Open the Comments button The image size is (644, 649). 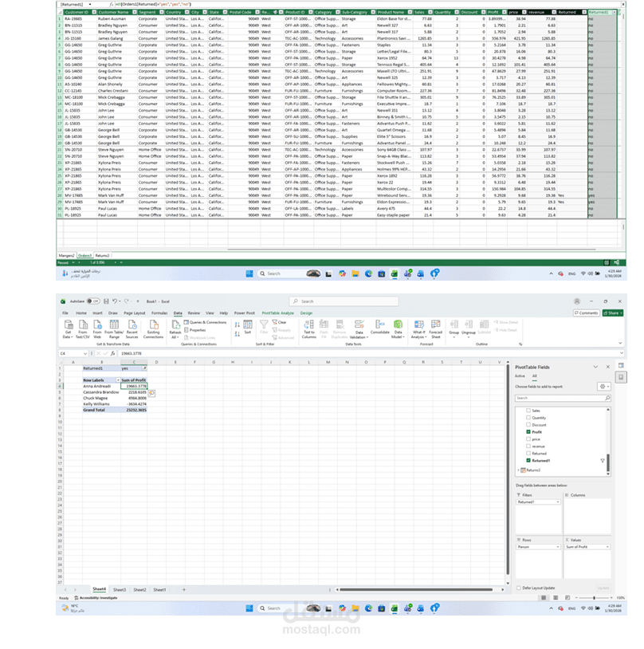(x=588, y=313)
